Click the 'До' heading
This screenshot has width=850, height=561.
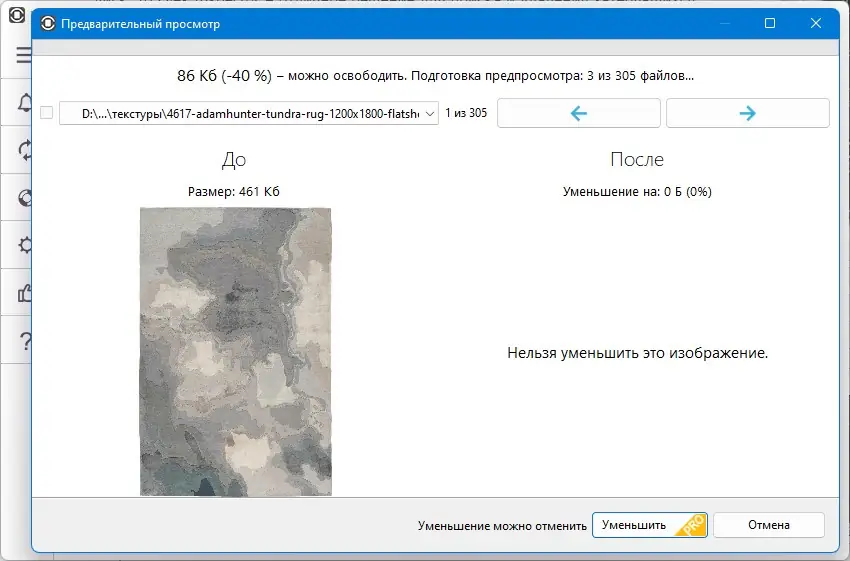click(234, 159)
